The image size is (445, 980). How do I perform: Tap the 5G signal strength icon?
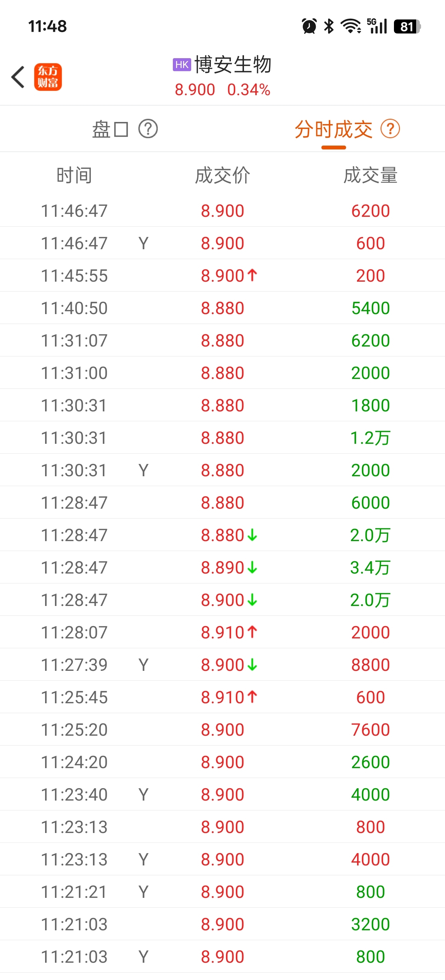point(377,26)
